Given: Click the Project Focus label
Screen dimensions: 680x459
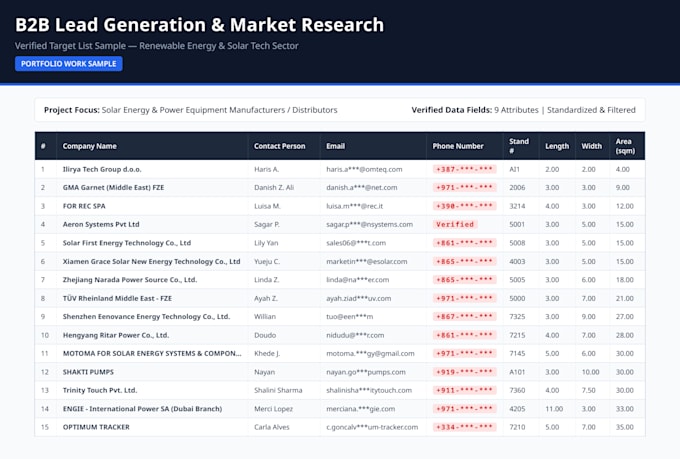Looking at the screenshot, I should point(72,110).
